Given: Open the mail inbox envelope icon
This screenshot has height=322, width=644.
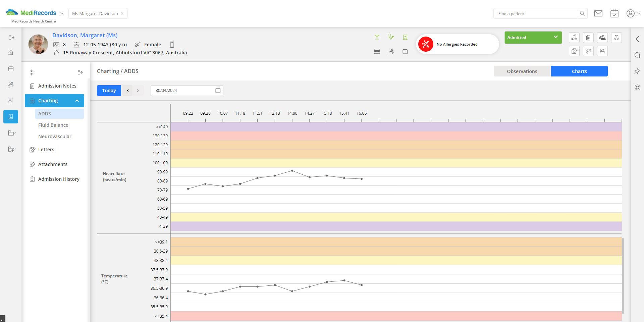Looking at the screenshot, I should pos(598,13).
